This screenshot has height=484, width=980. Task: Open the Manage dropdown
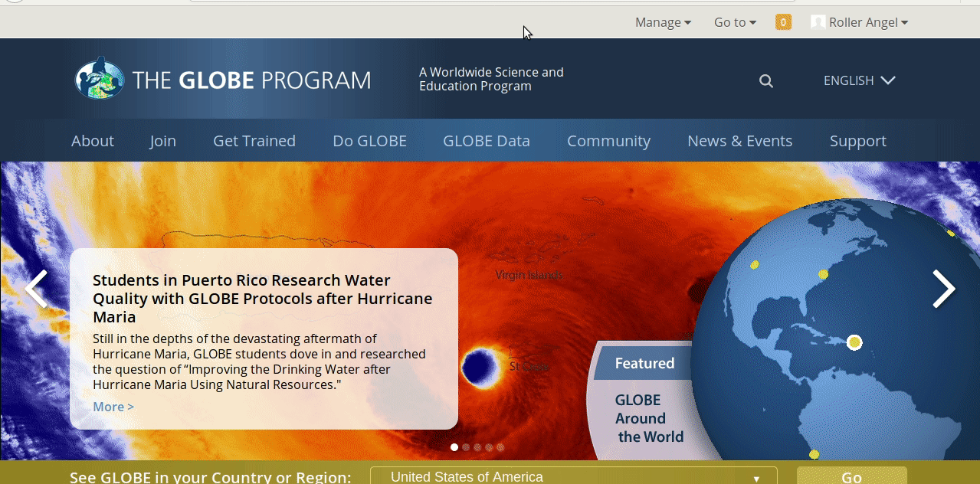coord(663,22)
